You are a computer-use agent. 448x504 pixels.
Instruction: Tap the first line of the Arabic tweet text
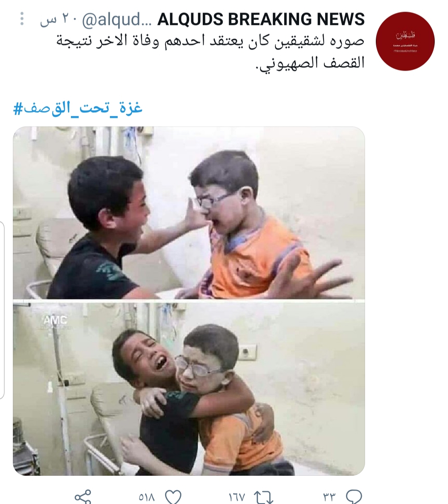tap(210, 42)
